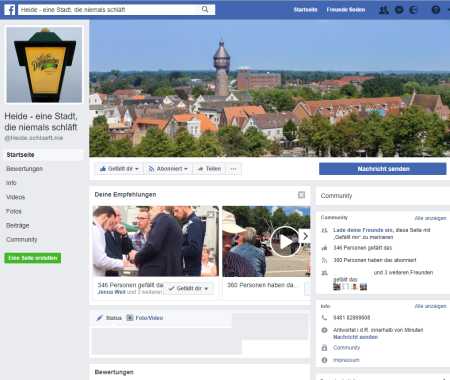Open the three-dots more options button

[233, 169]
